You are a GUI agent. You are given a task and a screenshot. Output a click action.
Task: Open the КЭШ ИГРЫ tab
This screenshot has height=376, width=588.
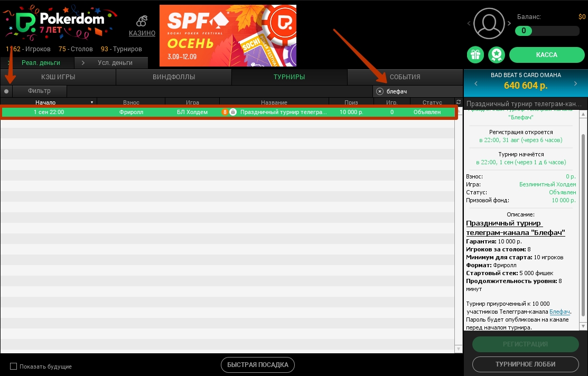58,77
